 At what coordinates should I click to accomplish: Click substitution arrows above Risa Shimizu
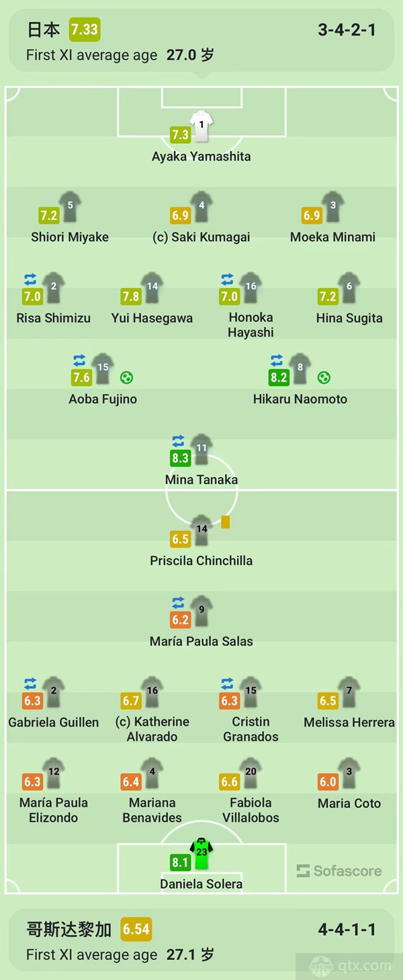30,279
